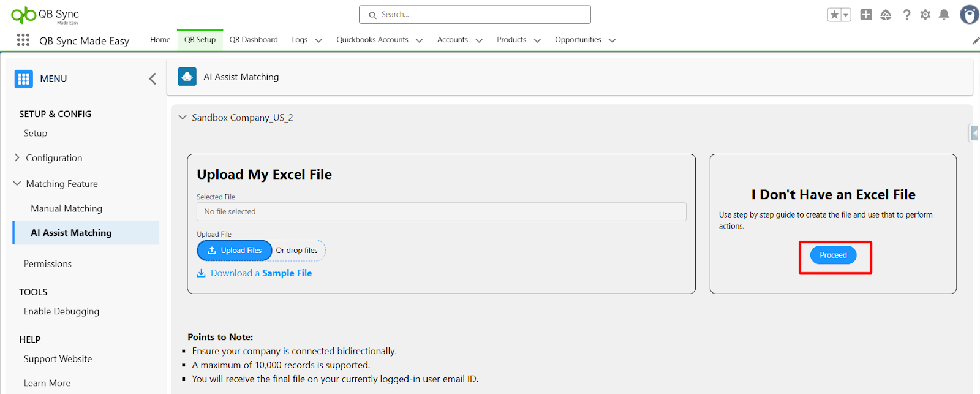
Task: Expand the Logs dropdown chevron
Action: pos(318,40)
